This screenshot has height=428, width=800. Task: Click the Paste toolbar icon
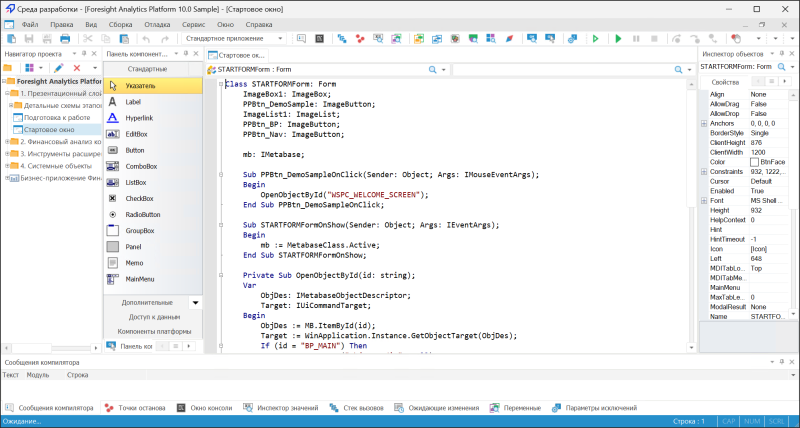pos(124,39)
